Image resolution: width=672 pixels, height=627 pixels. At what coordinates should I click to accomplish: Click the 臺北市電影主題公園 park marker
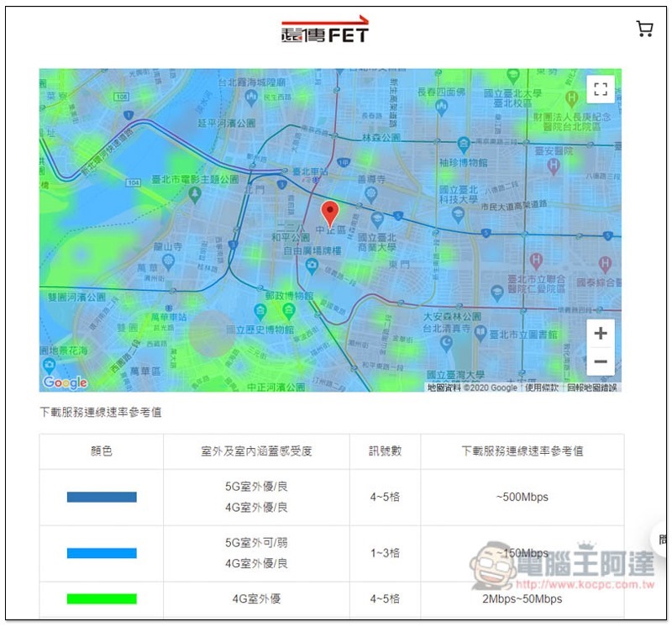pyautogui.click(x=195, y=195)
